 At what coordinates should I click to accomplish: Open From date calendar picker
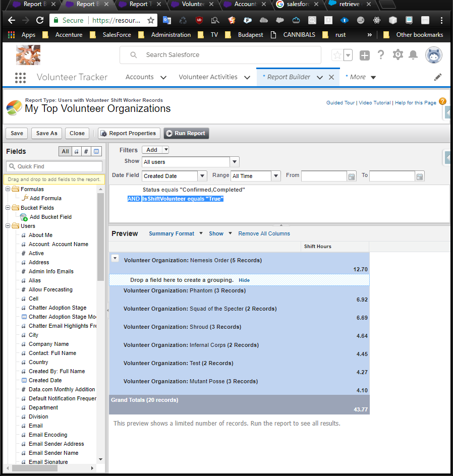click(x=352, y=176)
